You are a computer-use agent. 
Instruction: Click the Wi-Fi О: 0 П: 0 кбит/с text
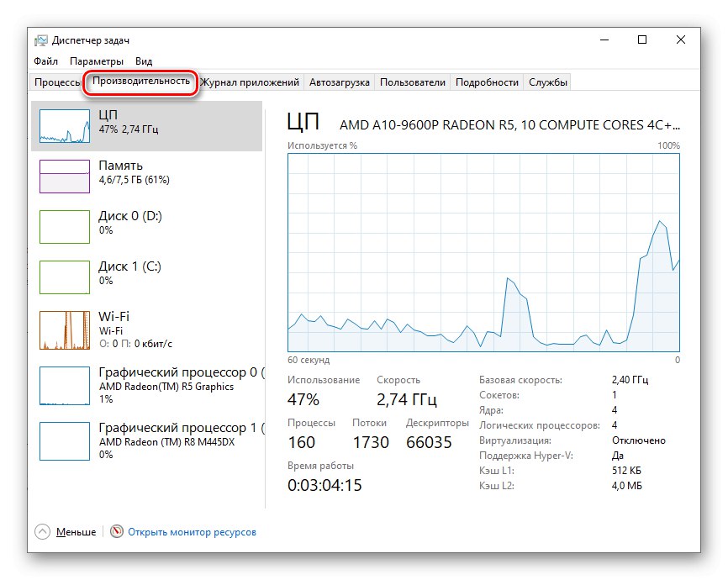[135, 330]
